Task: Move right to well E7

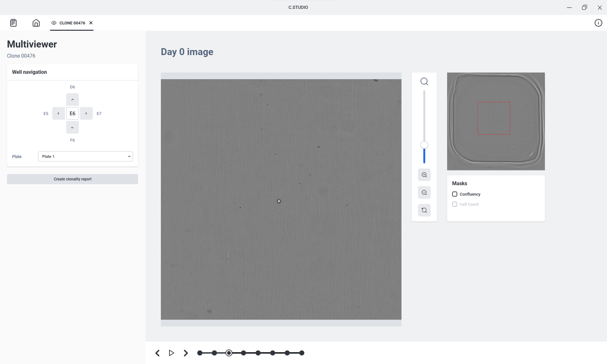Action: [x=86, y=113]
